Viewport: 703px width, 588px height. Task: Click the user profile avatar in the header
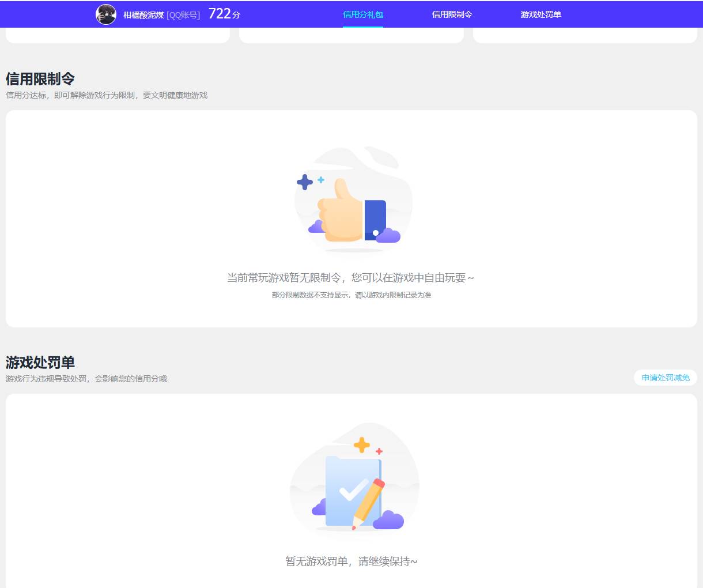tap(105, 14)
